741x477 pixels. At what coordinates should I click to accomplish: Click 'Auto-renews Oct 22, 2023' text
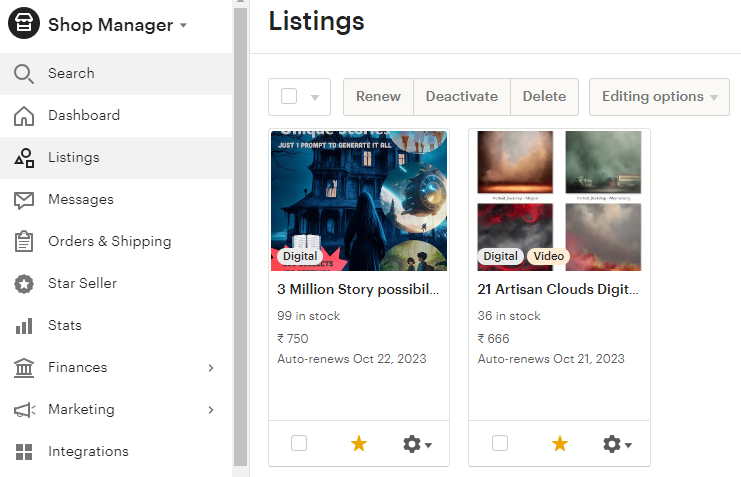pyautogui.click(x=352, y=359)
